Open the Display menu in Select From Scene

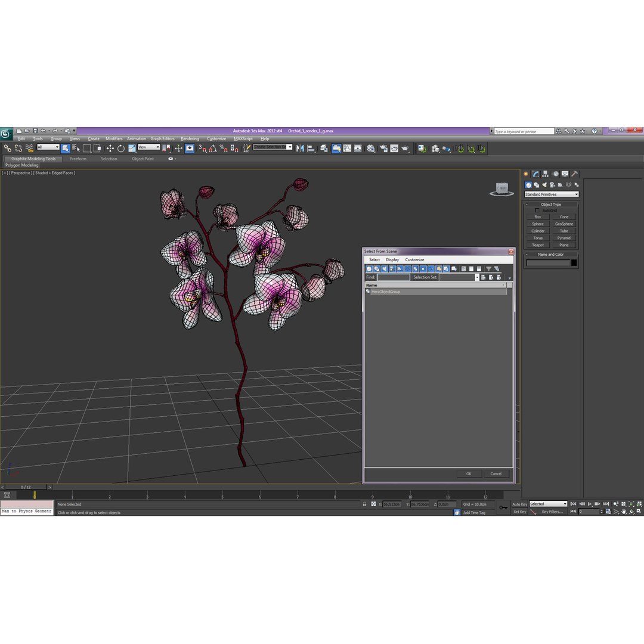(x=392, y=259)
